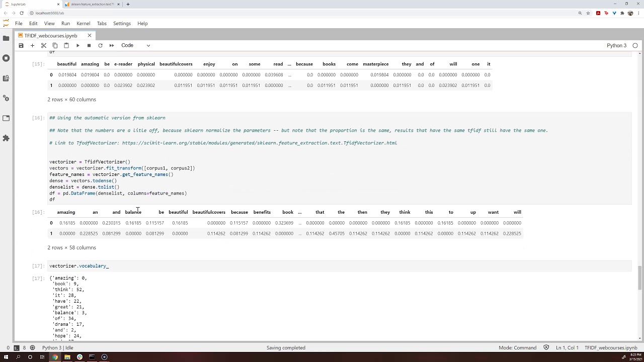Click cell value 0.323699 under book
The height and width of the screenshot is (362, 644).
click(284, 223)
